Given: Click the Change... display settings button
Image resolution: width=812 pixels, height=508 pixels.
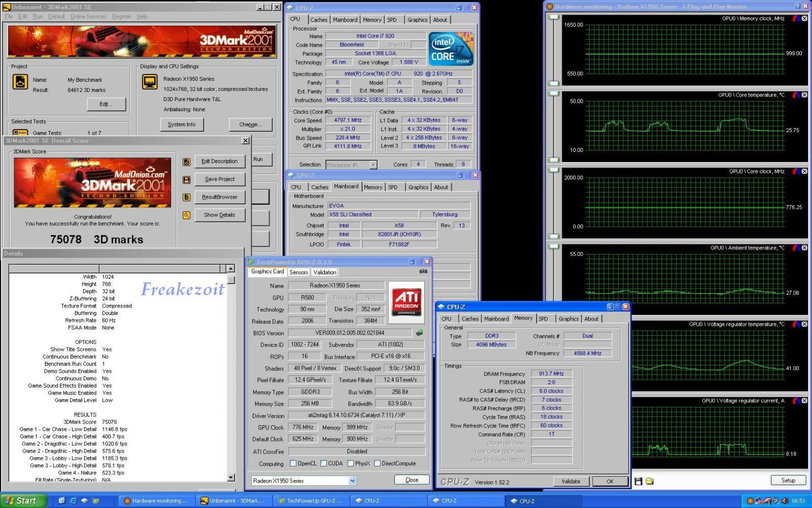Looking at the screenshot, I should tap(250, 124).
